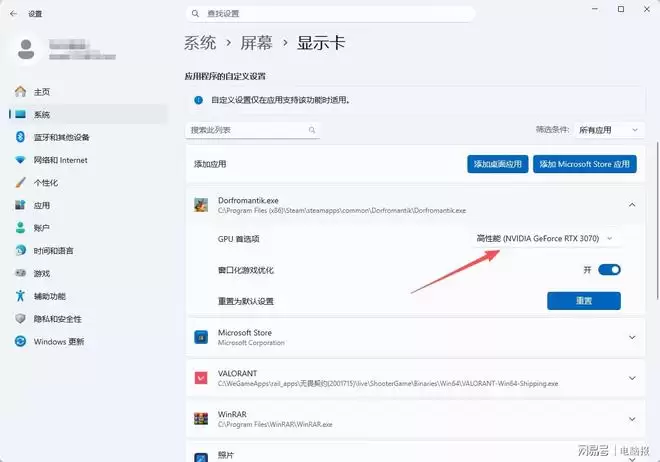Expand the VALORANT entry chevron

pyautogui.click(x=632, y=378)
